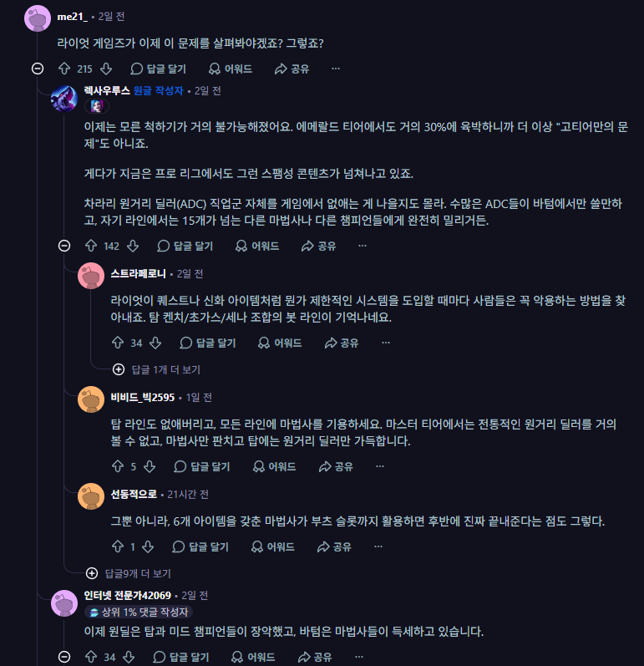Downvote me21_'s comment with 215 votes
The height and width of the screenshot is (666, 644).
click(106, 69)
